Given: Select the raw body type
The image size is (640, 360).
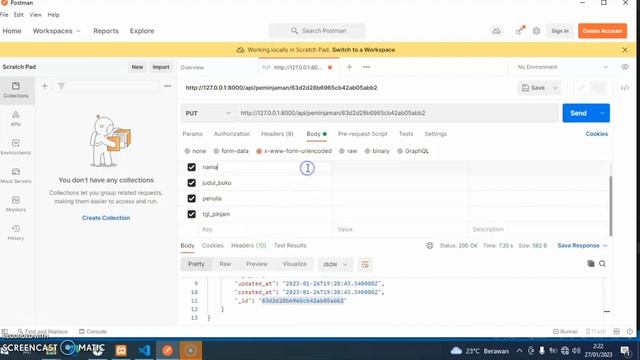Looking at the screenshot, I should tap(348, 151).
